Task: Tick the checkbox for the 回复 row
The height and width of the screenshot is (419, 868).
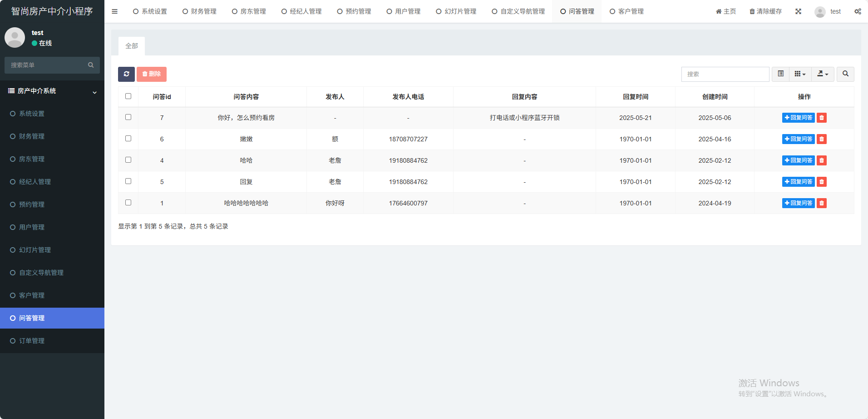Action: pos(128,181)
